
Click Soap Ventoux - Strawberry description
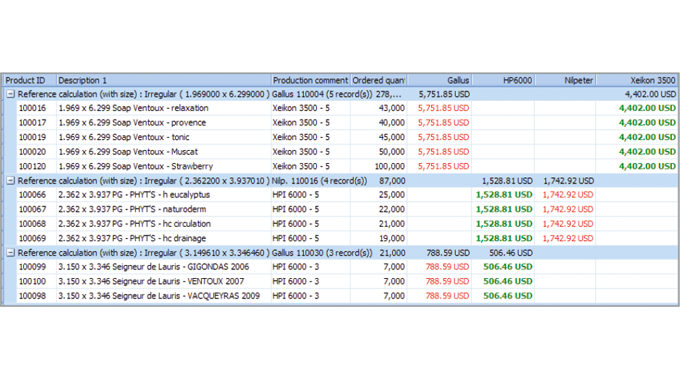click(136, 166)
